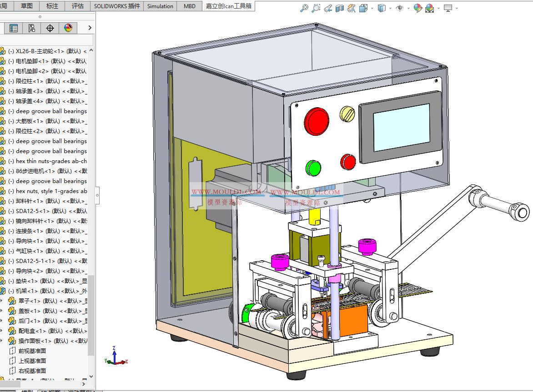Click the View Settings display icon
This screenshot has width=533, height=392.
coord(448,8)
